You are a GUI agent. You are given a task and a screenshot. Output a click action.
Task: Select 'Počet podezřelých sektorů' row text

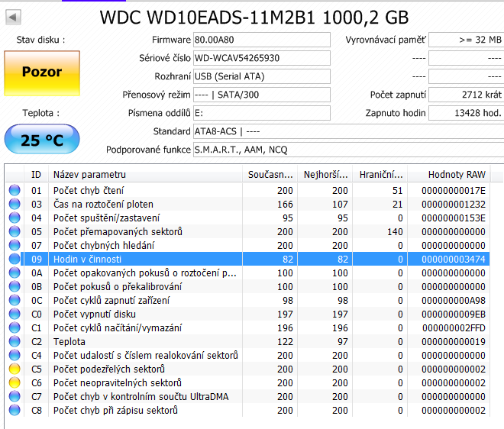click(x=109, y=369)
